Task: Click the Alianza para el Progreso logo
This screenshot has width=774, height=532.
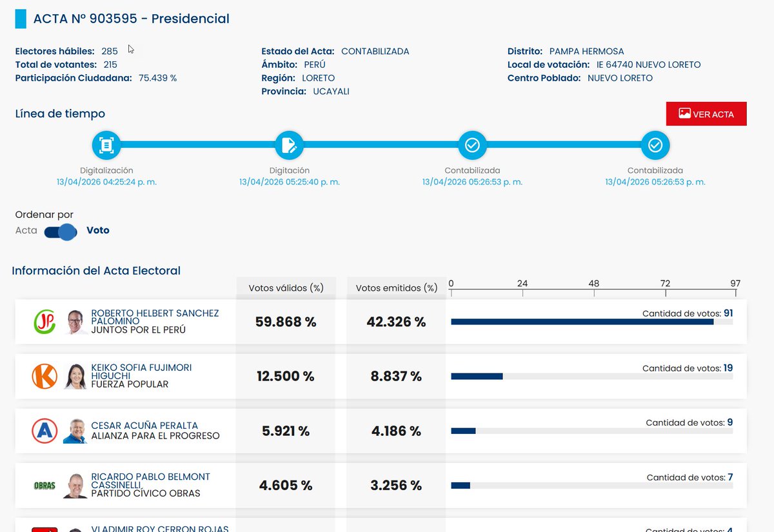Action: [x=45, y=431]
